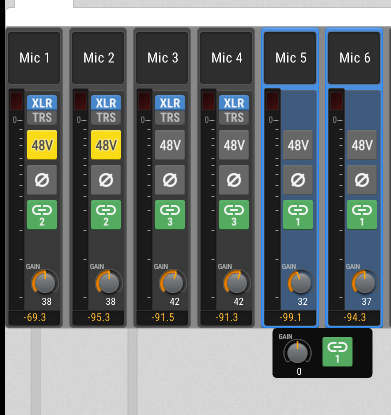The width and height of the screenshot is (391, 415).
Task: Select the Mic 2 channel name box
Action: pos(98,58)
